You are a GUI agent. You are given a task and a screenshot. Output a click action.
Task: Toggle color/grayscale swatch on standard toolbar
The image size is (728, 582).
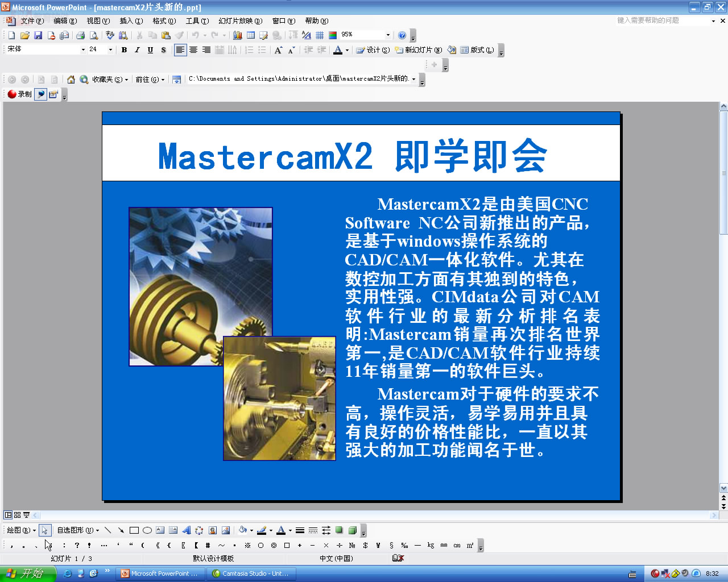point(333,35)
